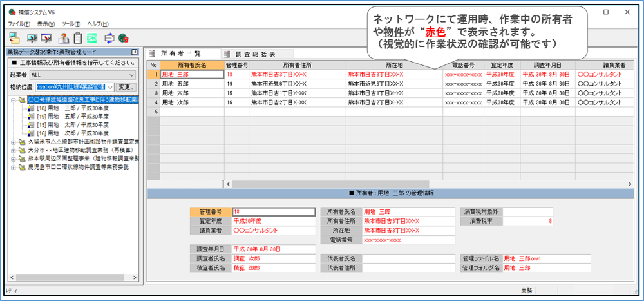
Task: Click the green globe icon with red S
Action: tap(123, 39)
